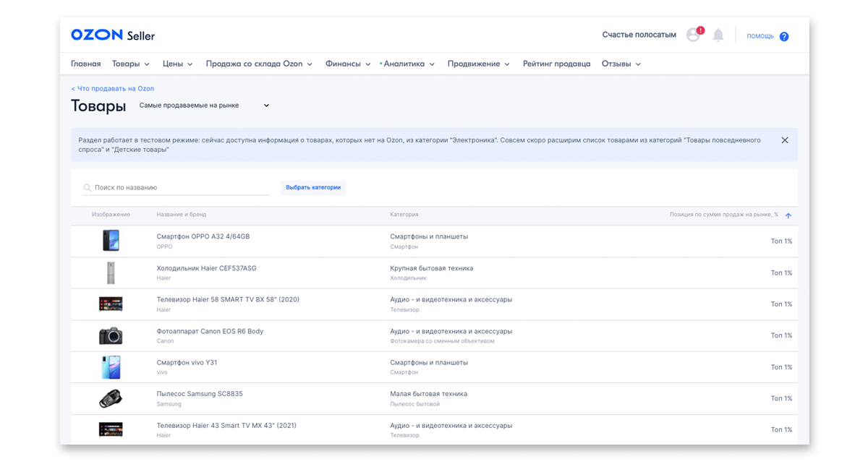Click Фотокамера со сменным объективом subcategory

pyautogui.click(x=442, y=341)
